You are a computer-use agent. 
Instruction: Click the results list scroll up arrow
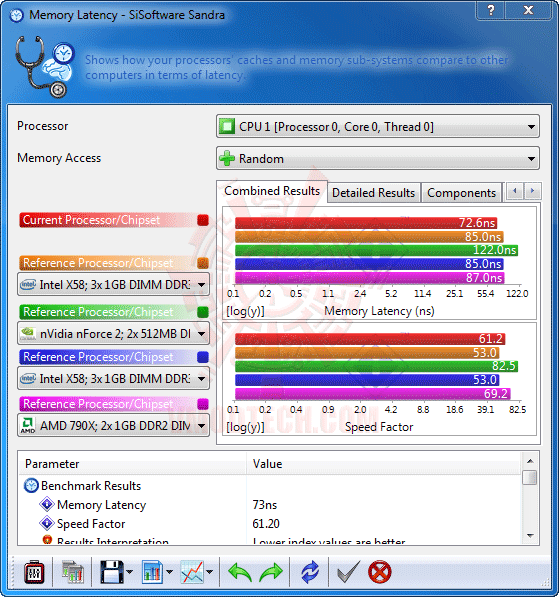(x=530, y=461)
